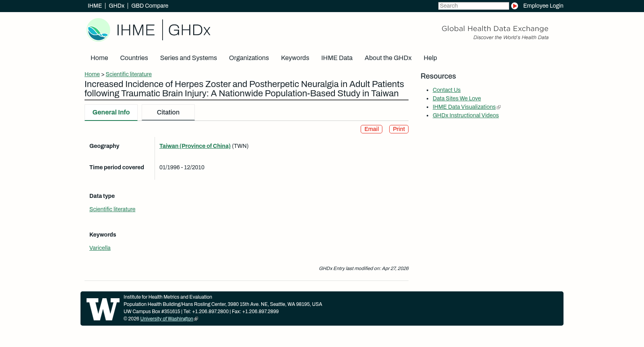Open GHDx Instructional Videos link

466,115
